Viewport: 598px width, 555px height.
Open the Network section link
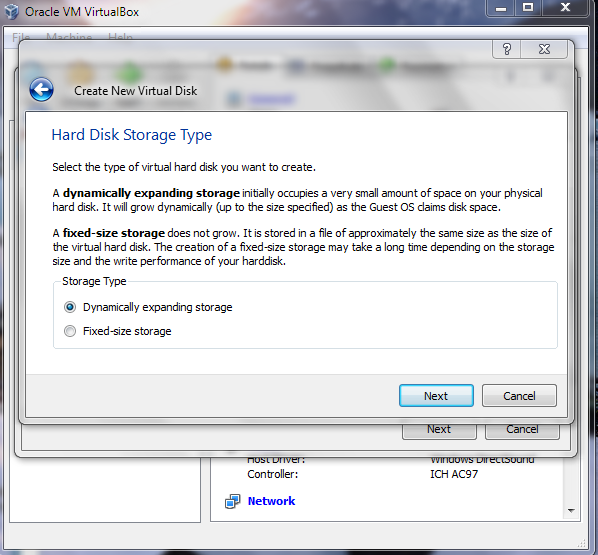coord(271,501)
